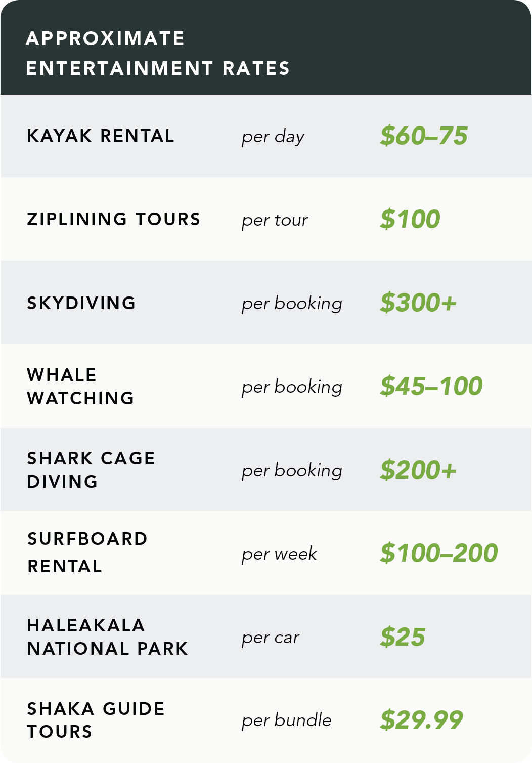Click the $60–75 kayak price
Screen dimensions: 532x763
pos(424,136)
